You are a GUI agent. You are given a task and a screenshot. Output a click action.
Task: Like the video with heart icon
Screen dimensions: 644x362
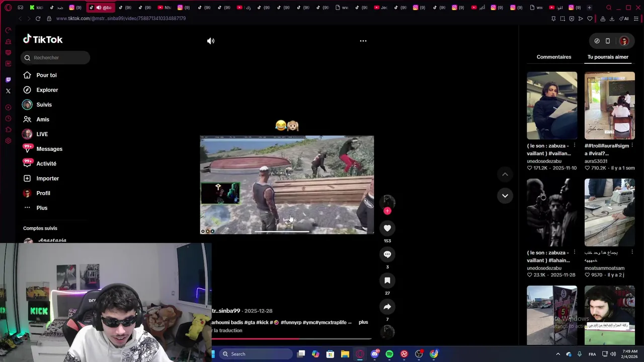(387, 228)
